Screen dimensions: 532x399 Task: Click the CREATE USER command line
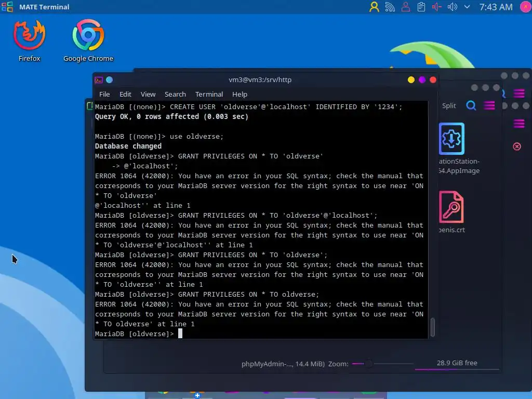pyautogui.click(x=248, y=107)
